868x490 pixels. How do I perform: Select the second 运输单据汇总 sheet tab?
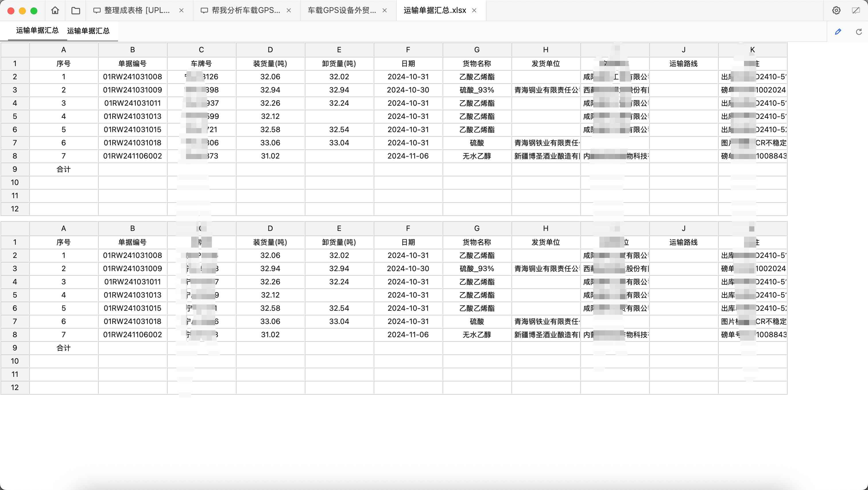88,31
